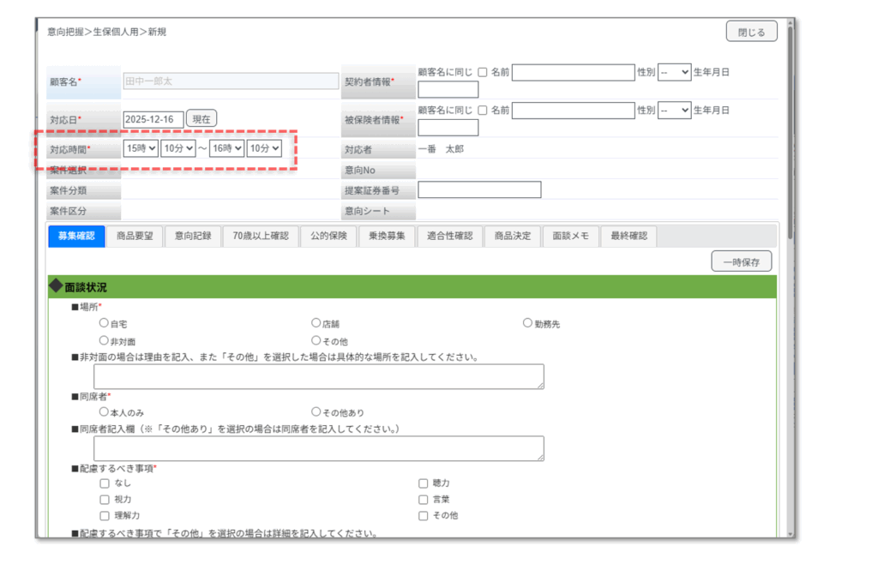Select the 自宅 radio button
This screenshot has width=878, height=588.
point(104,324)
